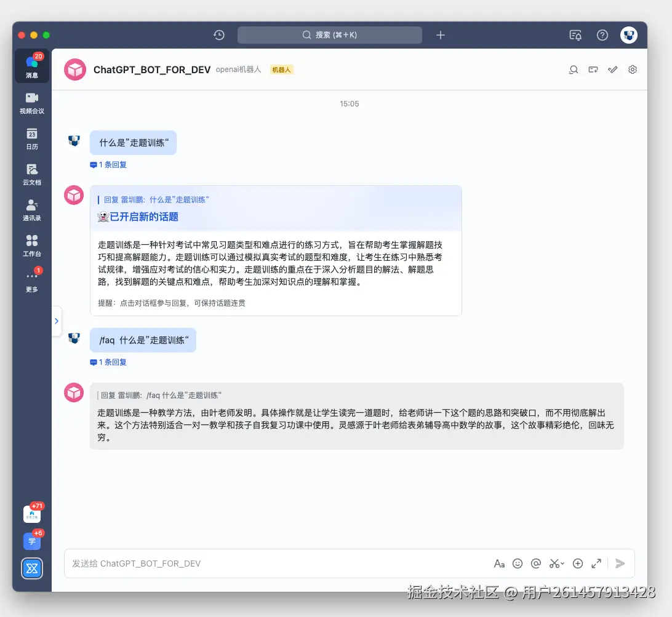672x617 pixels.
Task: Open the 通讯录 contacts panel
Action: pos(31,208)
